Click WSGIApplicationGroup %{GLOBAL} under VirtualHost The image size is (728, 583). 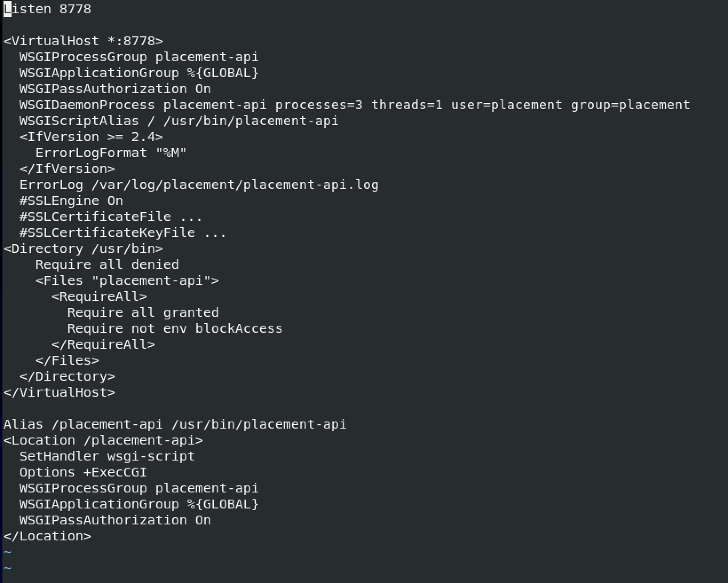point(139,73)
